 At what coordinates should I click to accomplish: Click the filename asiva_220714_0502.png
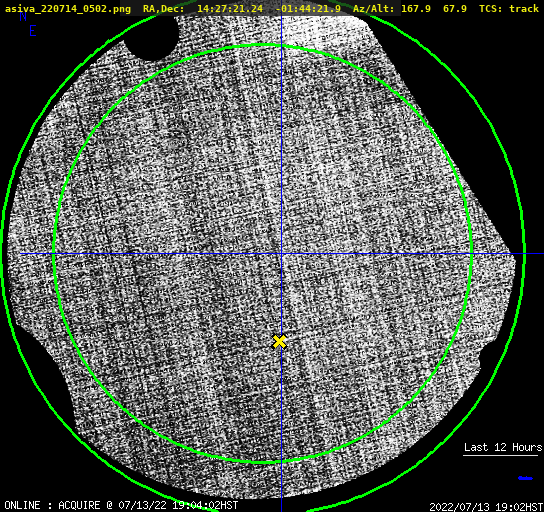click(68, 8)
